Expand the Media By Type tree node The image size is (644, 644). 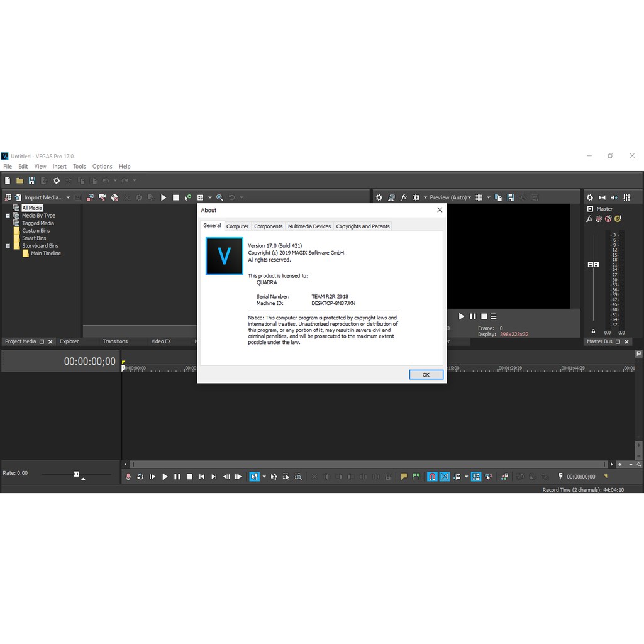[8, 216]
